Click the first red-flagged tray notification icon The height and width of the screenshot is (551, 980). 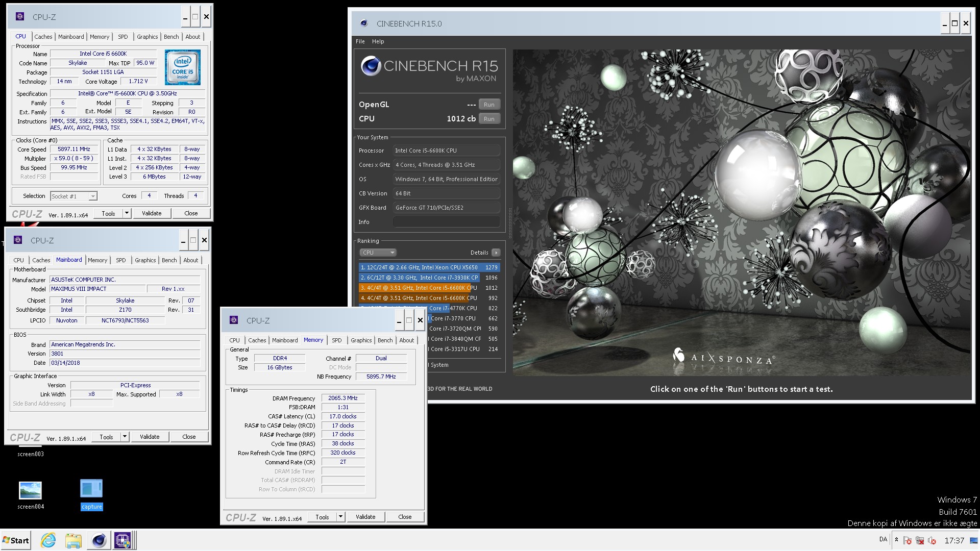point(907,540)
